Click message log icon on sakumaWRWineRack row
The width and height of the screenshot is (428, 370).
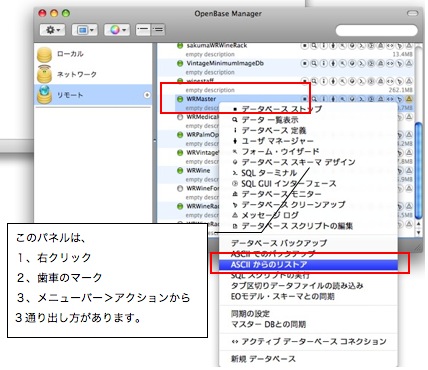[409, 46]
